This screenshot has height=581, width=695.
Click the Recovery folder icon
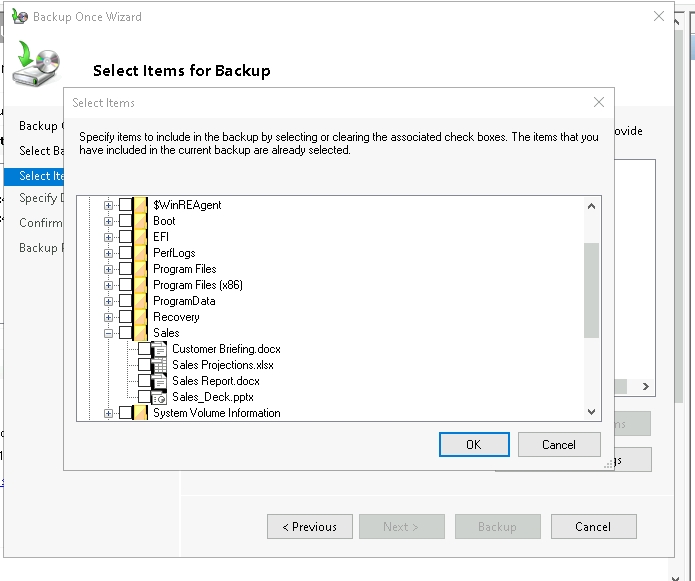tap(140, 317)
